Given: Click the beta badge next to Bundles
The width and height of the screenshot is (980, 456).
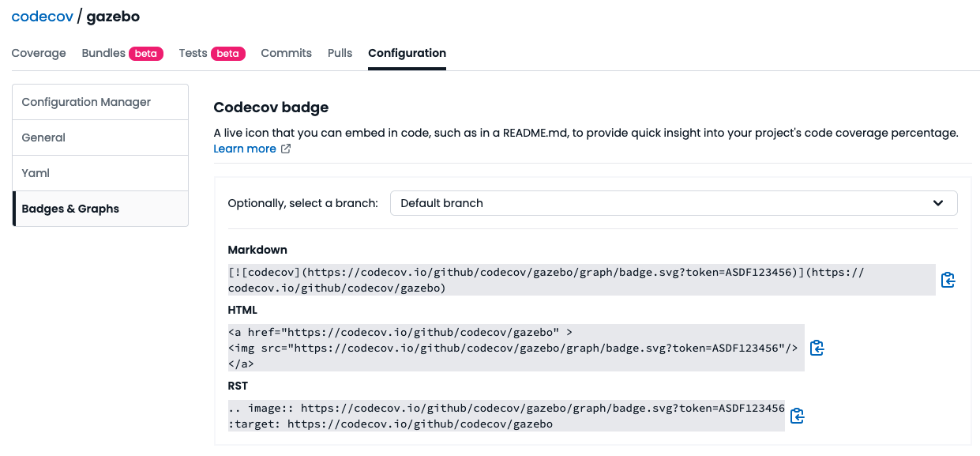Looking at the screenshot, I should click(146, 54).
